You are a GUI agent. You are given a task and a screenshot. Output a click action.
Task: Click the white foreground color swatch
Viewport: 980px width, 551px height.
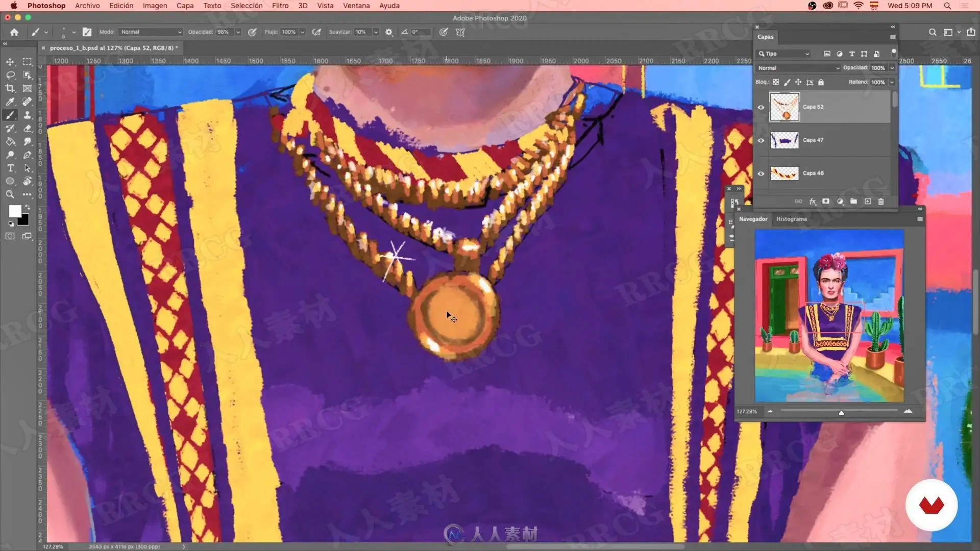[x=15, y=211]
